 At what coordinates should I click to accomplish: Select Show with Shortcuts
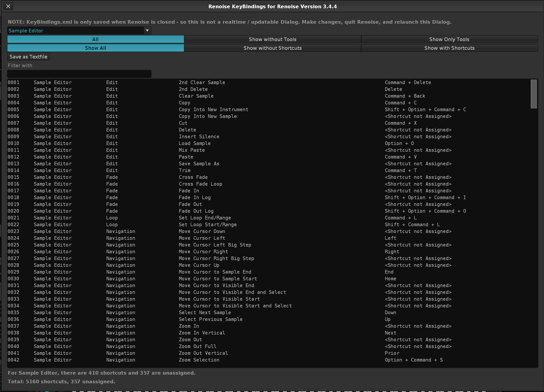(x=449, y=48)
